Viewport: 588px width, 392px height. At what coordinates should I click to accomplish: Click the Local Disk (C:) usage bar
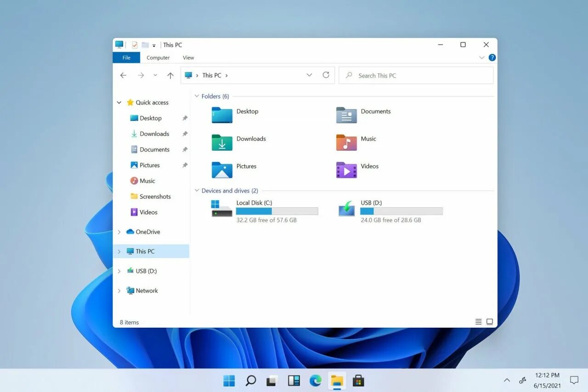point(277,211)
